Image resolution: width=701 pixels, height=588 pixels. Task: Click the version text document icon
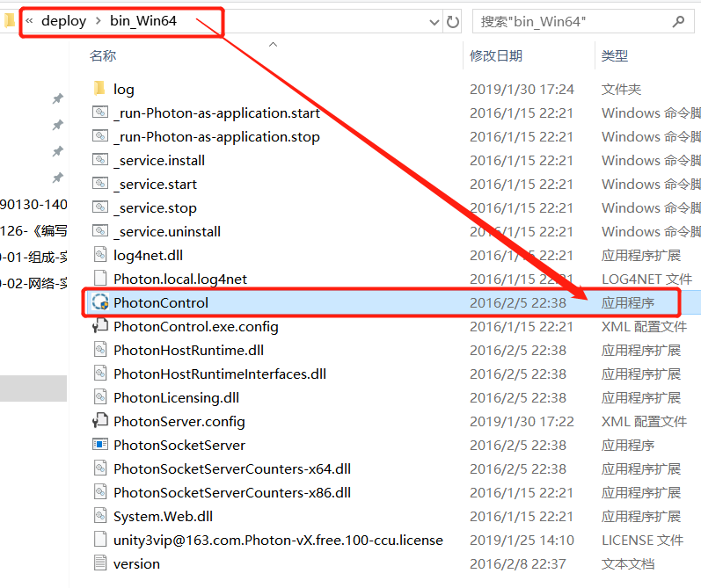[x=100, y=563]
